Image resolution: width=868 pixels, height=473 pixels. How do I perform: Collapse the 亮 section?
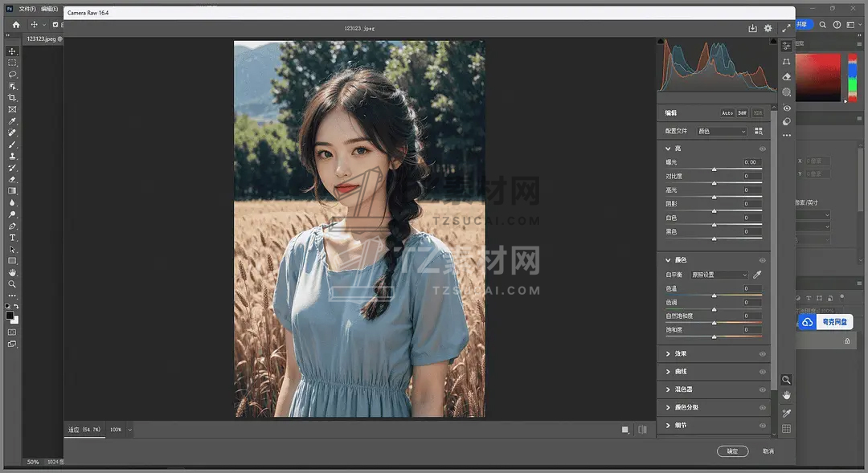[x=668, y=149]
